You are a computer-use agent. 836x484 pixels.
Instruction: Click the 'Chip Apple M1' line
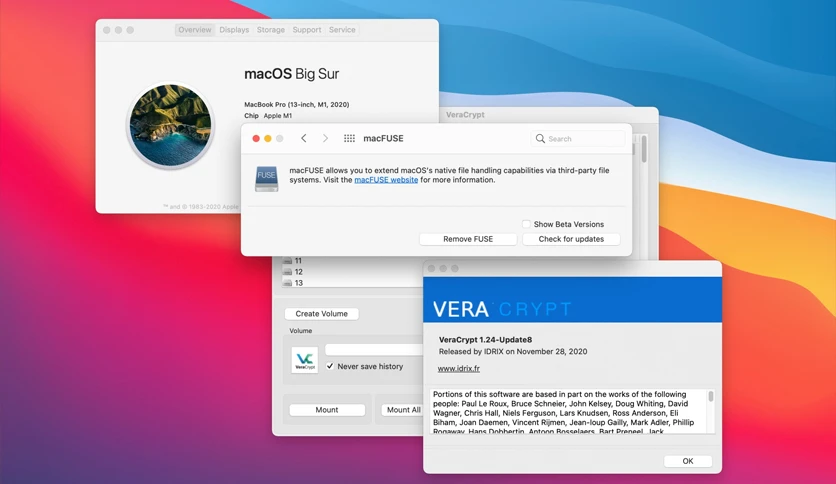268,116
